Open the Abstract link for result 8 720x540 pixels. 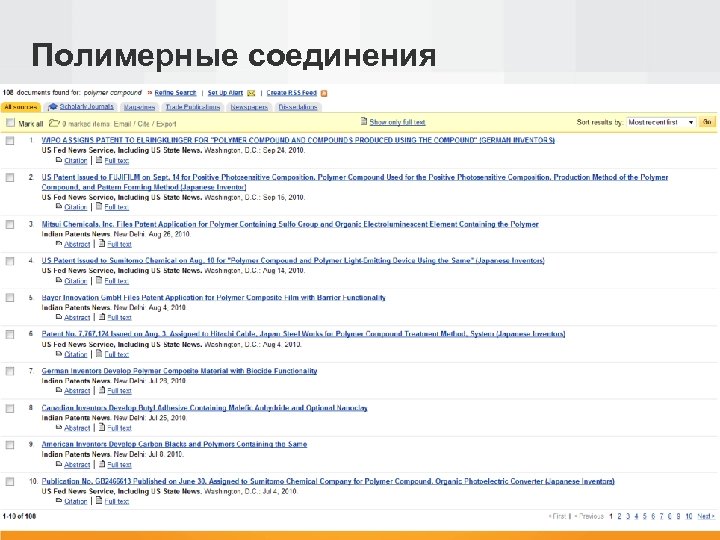point(77,428)
